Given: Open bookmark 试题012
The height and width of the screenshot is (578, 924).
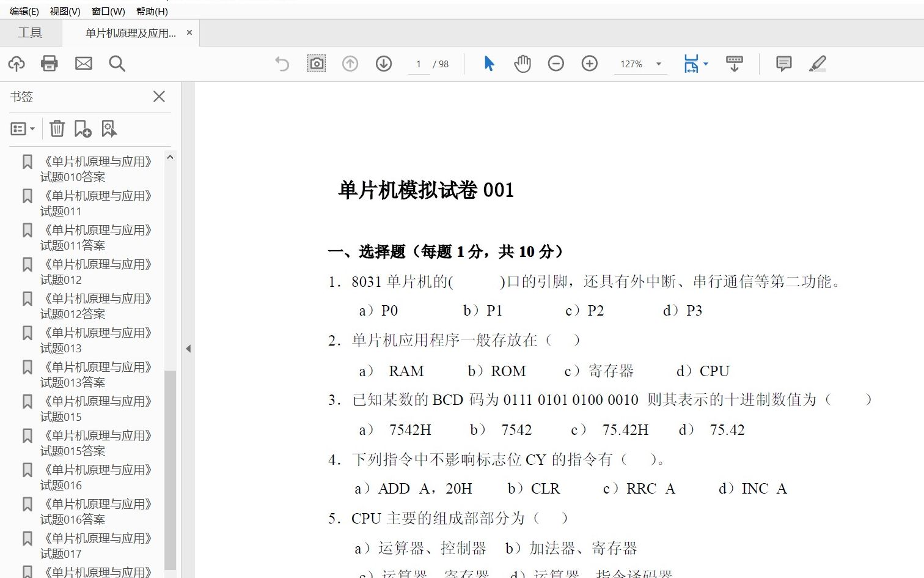Looking at the screenshot, I should click(95, 272).
